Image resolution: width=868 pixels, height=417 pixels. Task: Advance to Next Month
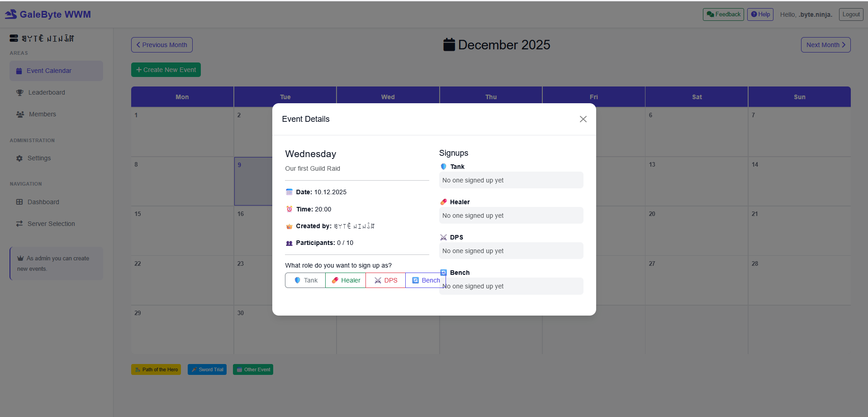[825, 45]
